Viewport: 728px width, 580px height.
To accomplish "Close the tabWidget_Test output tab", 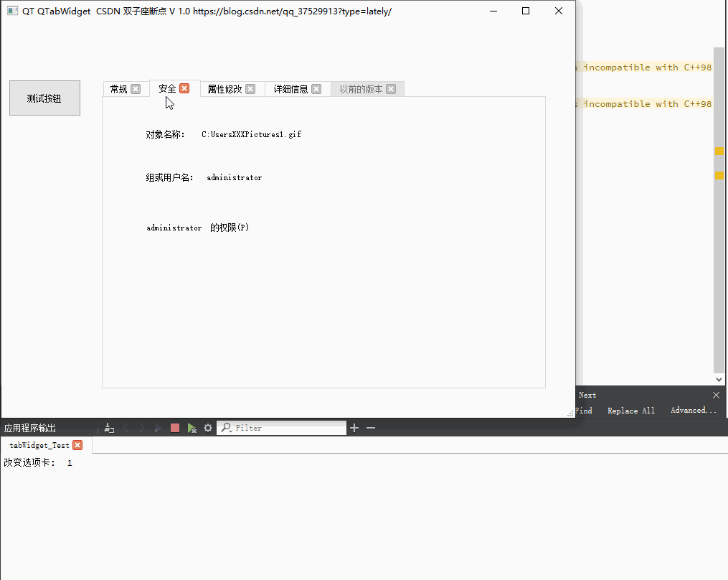I will point(77,445).
